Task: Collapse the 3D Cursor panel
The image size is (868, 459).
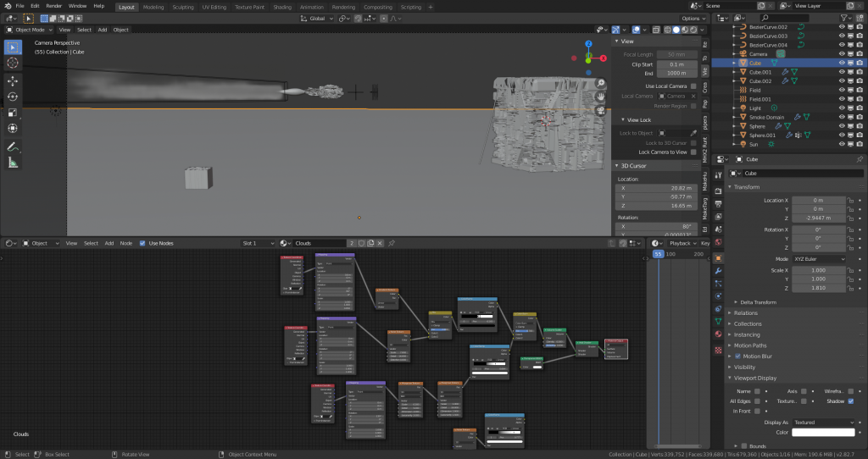Action: pos(617,166)
